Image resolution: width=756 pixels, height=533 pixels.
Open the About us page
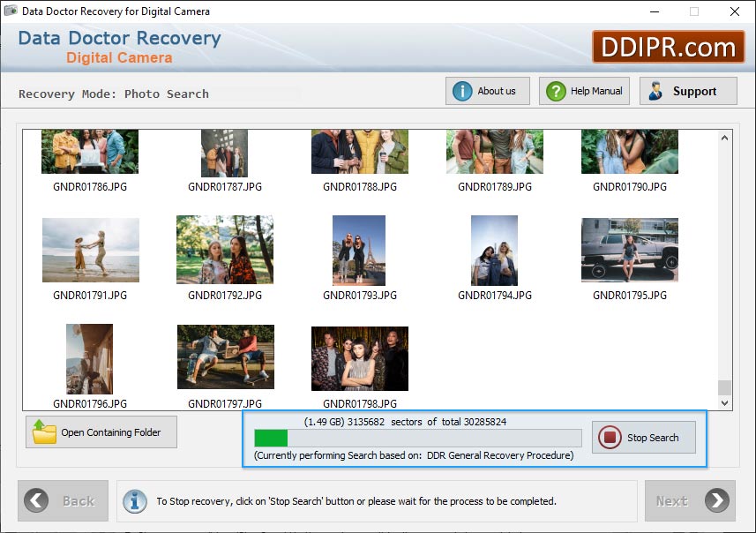pos(488,91)
